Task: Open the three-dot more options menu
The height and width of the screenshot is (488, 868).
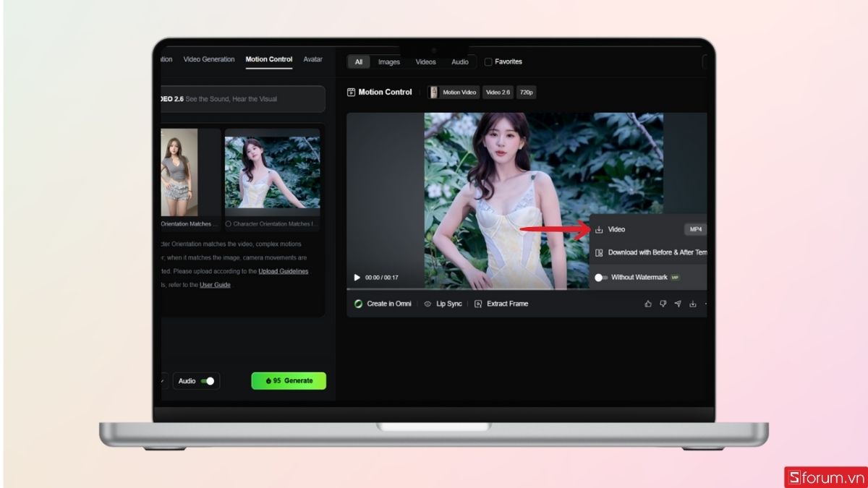Action: point(705,304)
